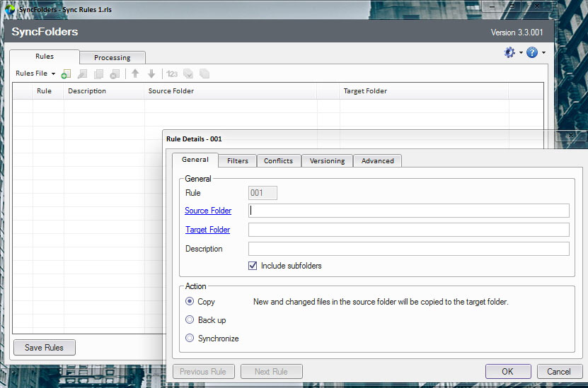This screenshot has height=388, width=588.
Task: Click the Target Folder browse link
Action: [x=207, y=230]
